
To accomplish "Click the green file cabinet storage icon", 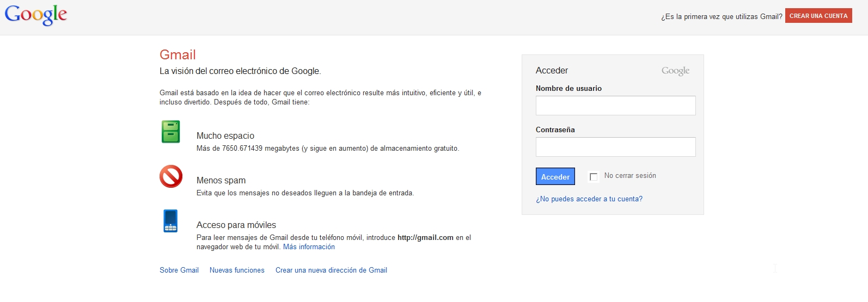I will coord(170,132).
